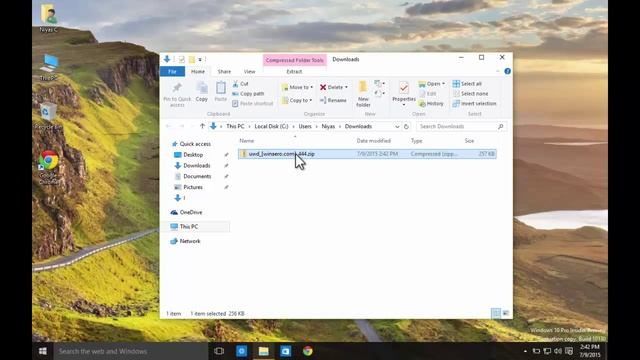Click Niyas breadcrumb in address bar
This screenshot has width=640, height=360.
click(328, 127)
